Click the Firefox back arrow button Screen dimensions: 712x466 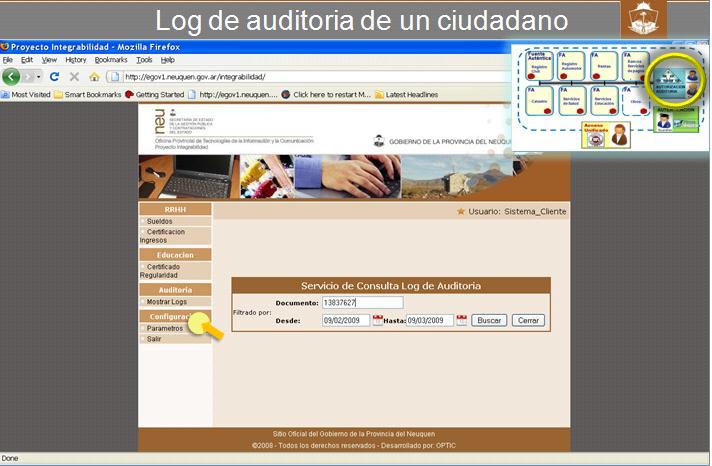point(12,77)
